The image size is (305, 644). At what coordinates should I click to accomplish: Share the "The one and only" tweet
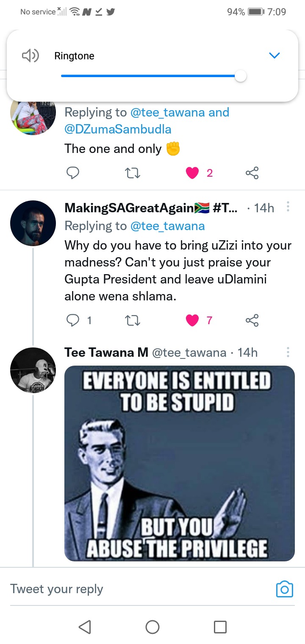tap(252, 173)
